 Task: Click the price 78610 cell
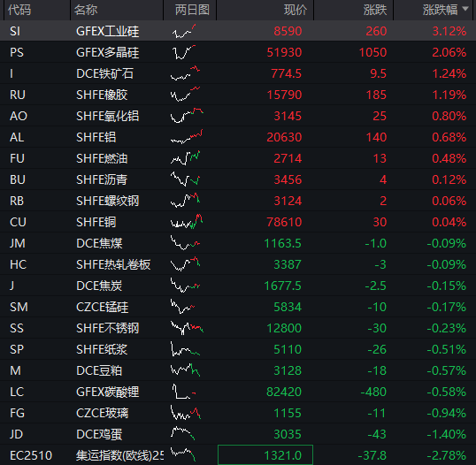tap(284, 223)
